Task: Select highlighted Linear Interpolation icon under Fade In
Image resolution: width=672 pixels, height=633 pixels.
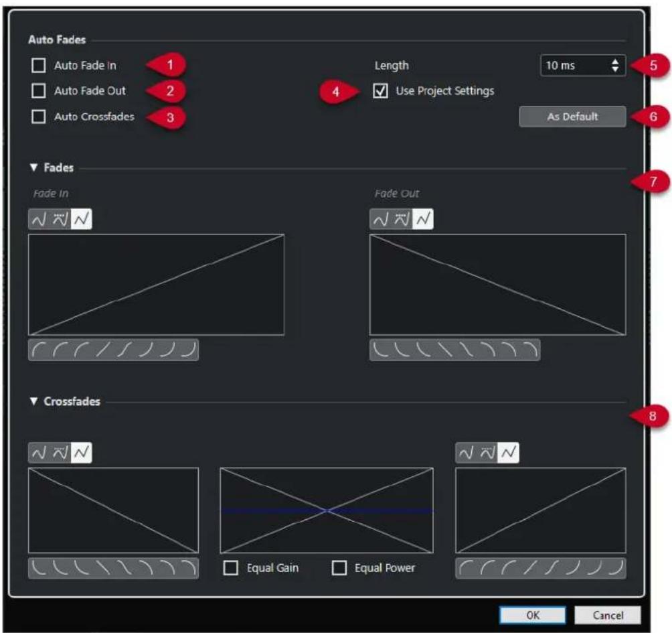Action: coord(82,219)
